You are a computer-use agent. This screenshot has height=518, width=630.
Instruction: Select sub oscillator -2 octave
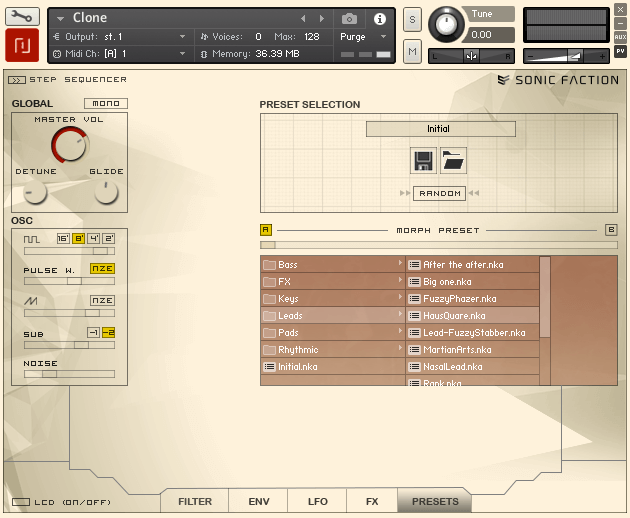(x=108, y=333)
